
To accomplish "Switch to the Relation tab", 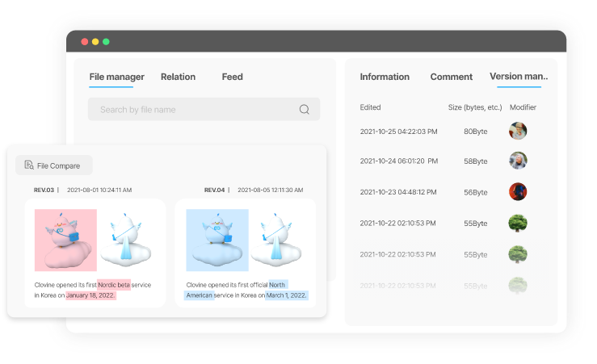I will pos(178,77).
